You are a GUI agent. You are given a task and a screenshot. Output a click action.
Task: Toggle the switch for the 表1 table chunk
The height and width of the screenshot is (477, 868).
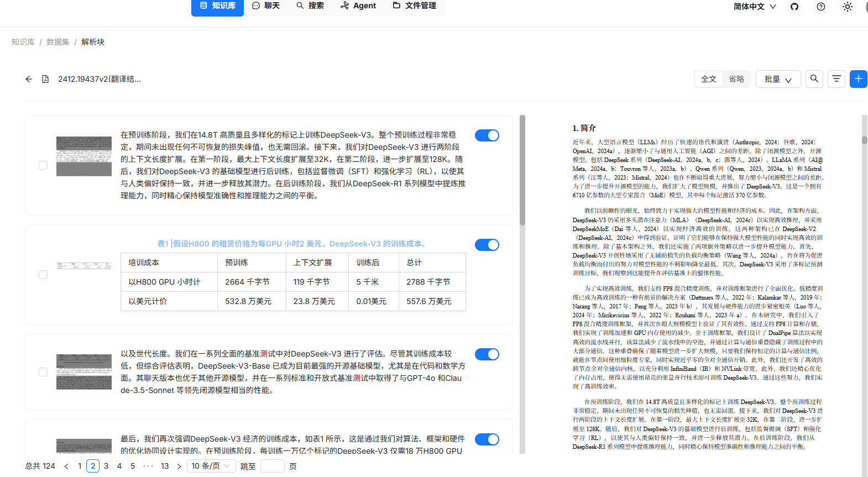click(487, 245)
